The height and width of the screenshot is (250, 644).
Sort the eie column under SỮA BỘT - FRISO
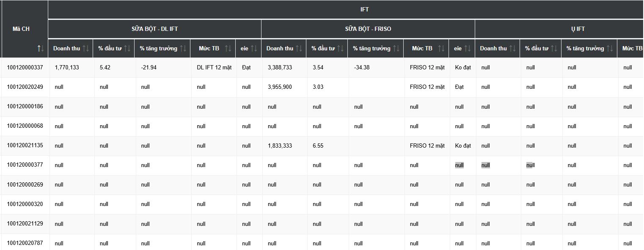pyautogui.click(x=467, y=49)
